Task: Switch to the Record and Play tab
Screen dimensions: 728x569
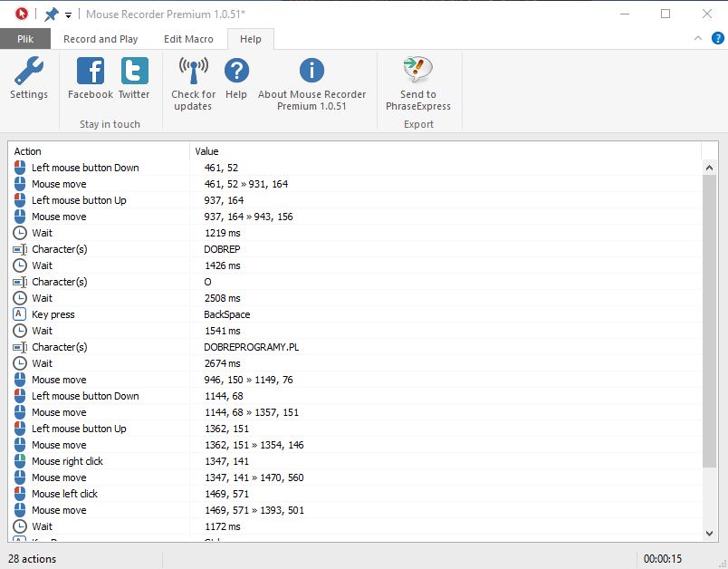Action: 101,39
